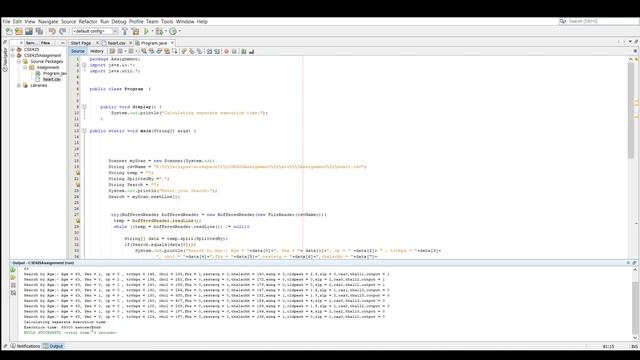Click the Undo toolbar icon

pyautogui.click(x=52, y=31)
